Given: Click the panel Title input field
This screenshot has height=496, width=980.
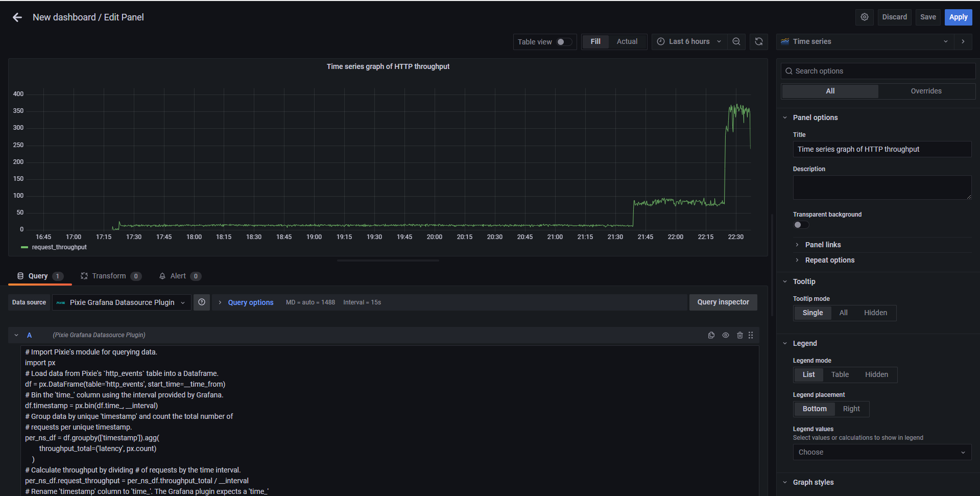Looking at the screenshot, I should click(x=882, y=149).
